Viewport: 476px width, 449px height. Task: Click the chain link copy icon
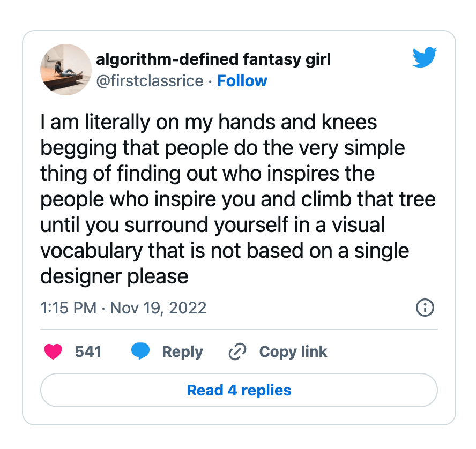pos(237,351)
